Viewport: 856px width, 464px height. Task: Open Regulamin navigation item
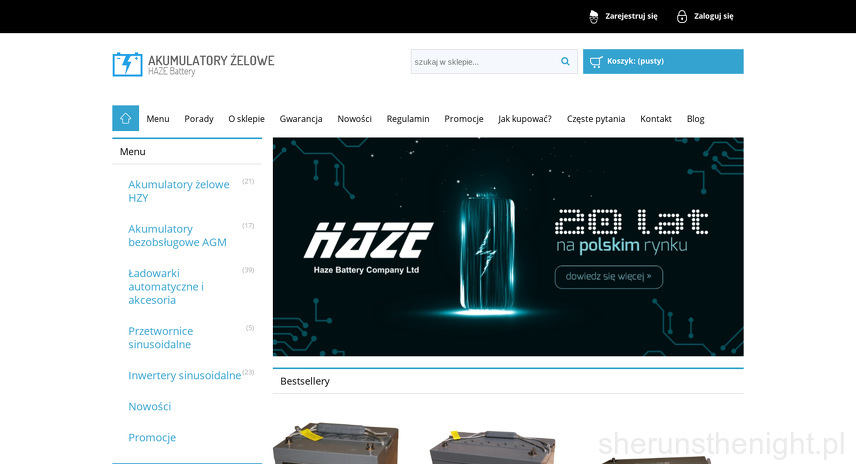point(408,119)
